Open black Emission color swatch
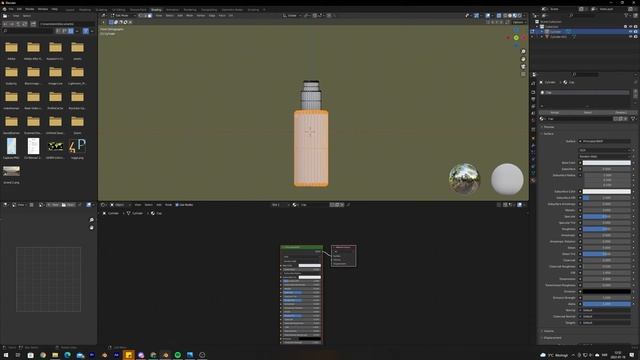This screenshot has height=360, width=640. (x=606, y=291)
